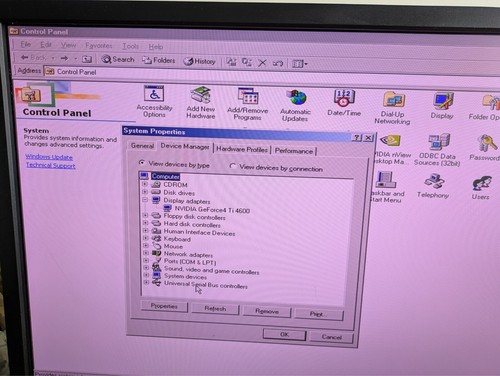Open the Add/Remove Programs icon
This screenshot has width=500, height=376.
pyautogui.click(x=247, y=104)
